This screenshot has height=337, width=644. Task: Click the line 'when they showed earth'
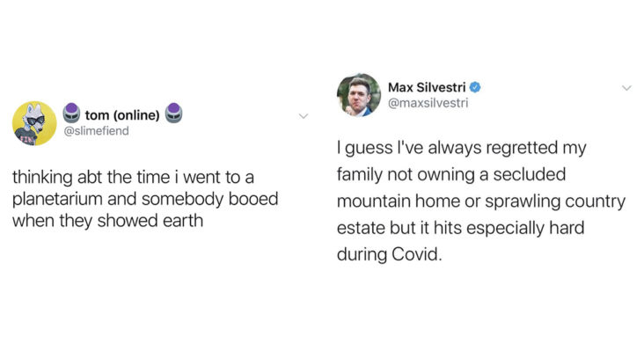point(107,221)
